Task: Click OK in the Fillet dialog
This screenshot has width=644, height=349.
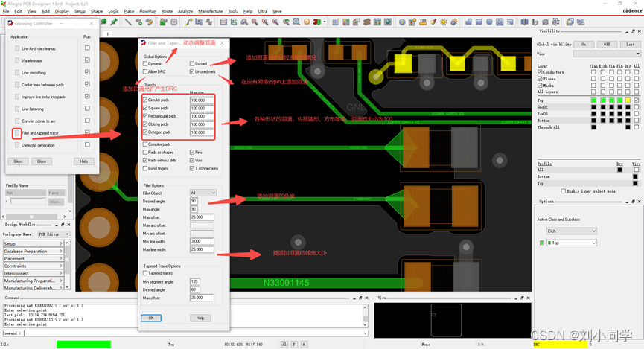Action: [x=150, y=318]
